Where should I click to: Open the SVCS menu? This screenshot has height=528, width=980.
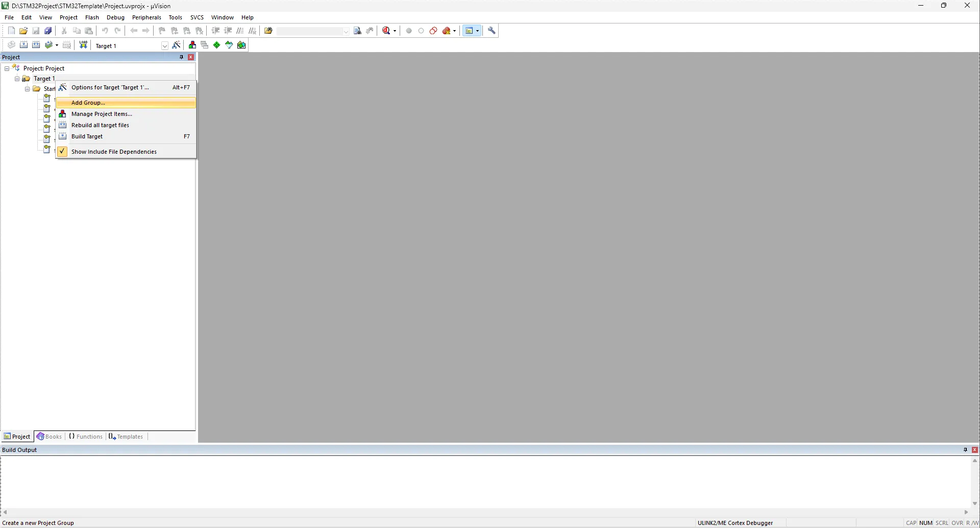tap(197, 17)
